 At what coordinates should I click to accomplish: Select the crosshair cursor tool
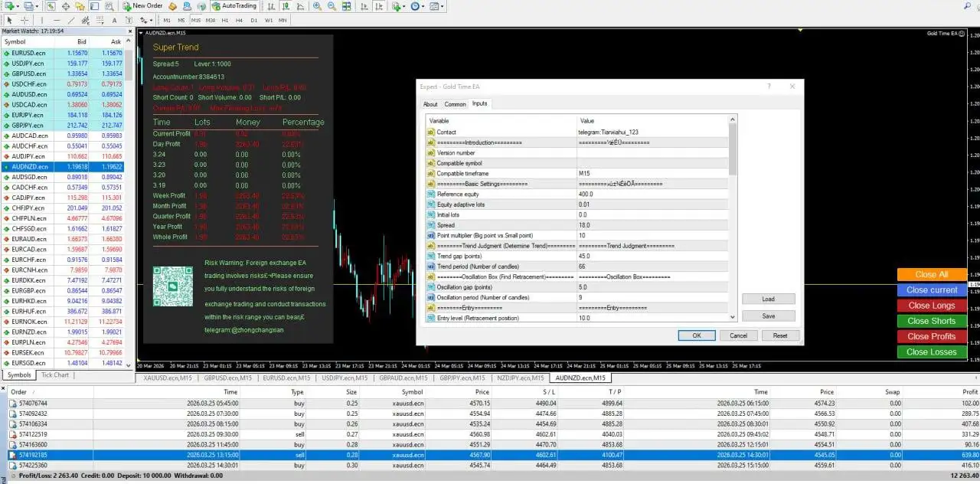tap(24, 20)
